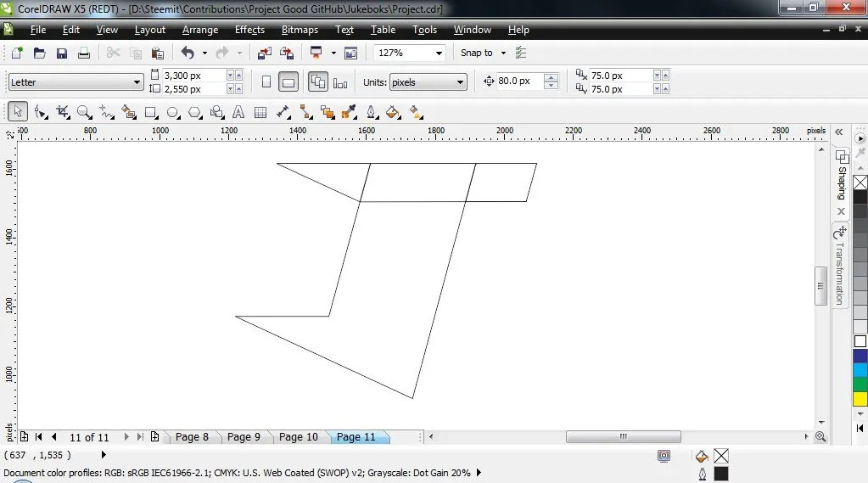Switch to Page 10 tab
Screen dimensions: 868x483
point(299,437)
